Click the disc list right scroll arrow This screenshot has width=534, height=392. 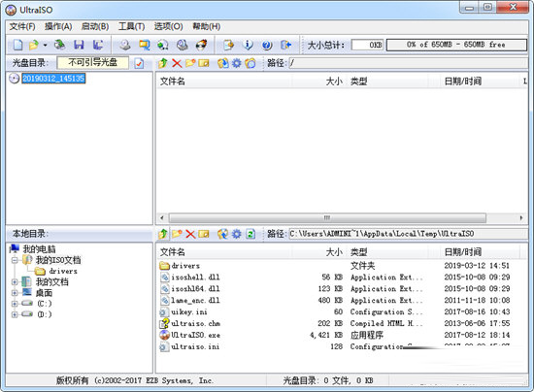coord(521,217)
